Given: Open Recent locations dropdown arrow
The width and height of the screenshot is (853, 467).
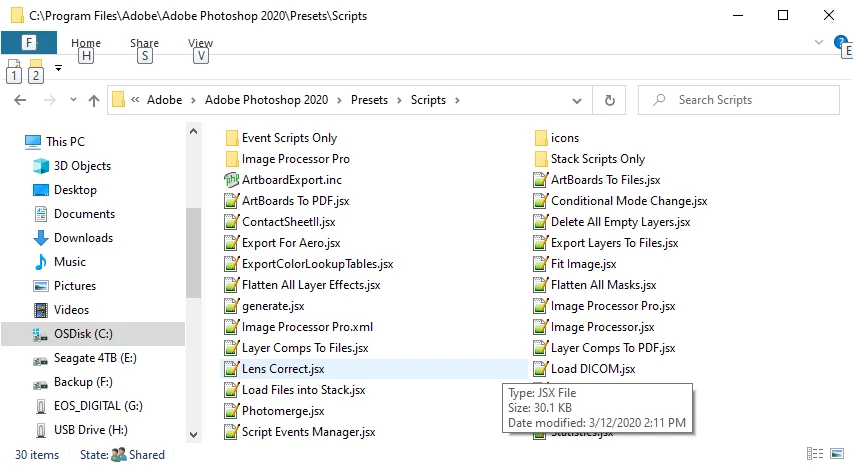Looking at the screenshot, I should click(73, 100).
